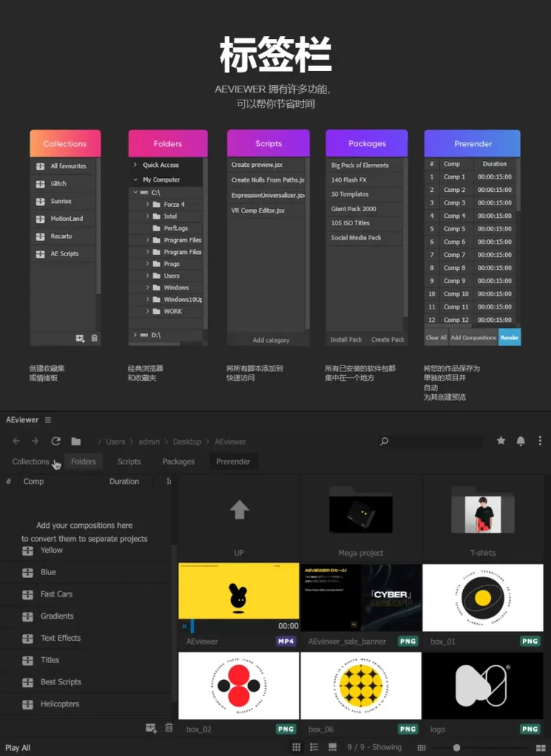The height and width of the screenshot is (756, 551).
Task: Click the magnifier search icon
Action: (384, 441)
